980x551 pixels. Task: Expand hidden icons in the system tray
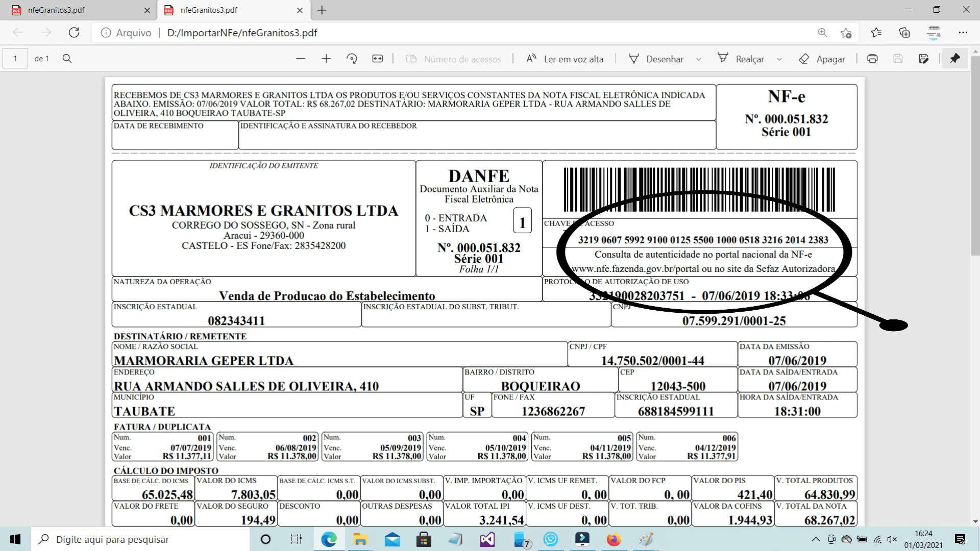click(815, 539)
